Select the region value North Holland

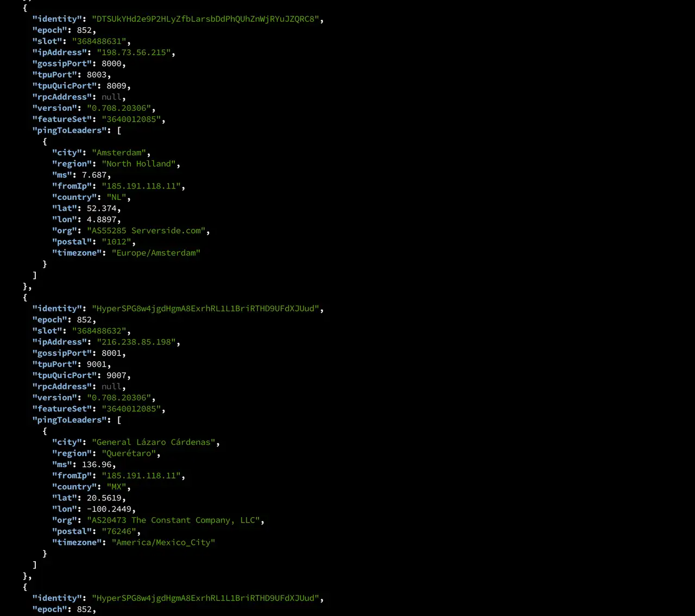(138, 164)
